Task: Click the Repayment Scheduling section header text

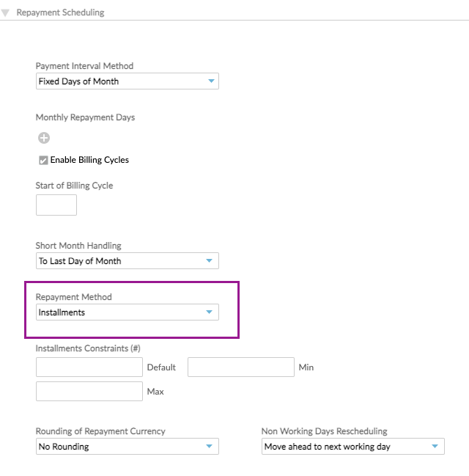Action: [x=60, y=12]
